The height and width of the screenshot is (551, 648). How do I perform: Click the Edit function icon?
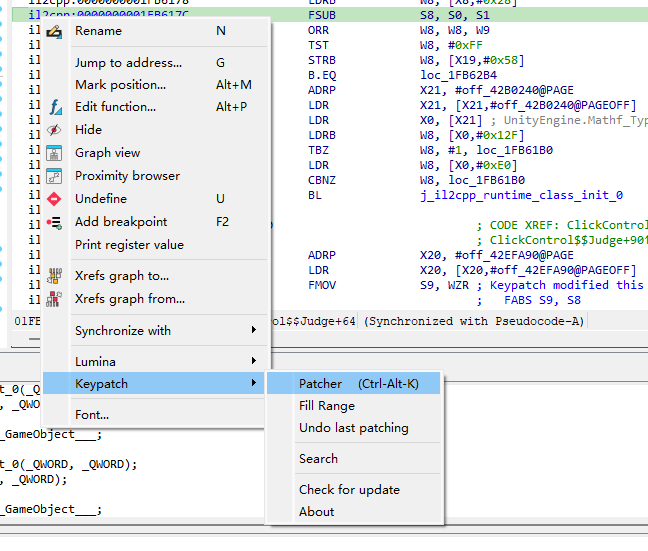pos(55,107)
